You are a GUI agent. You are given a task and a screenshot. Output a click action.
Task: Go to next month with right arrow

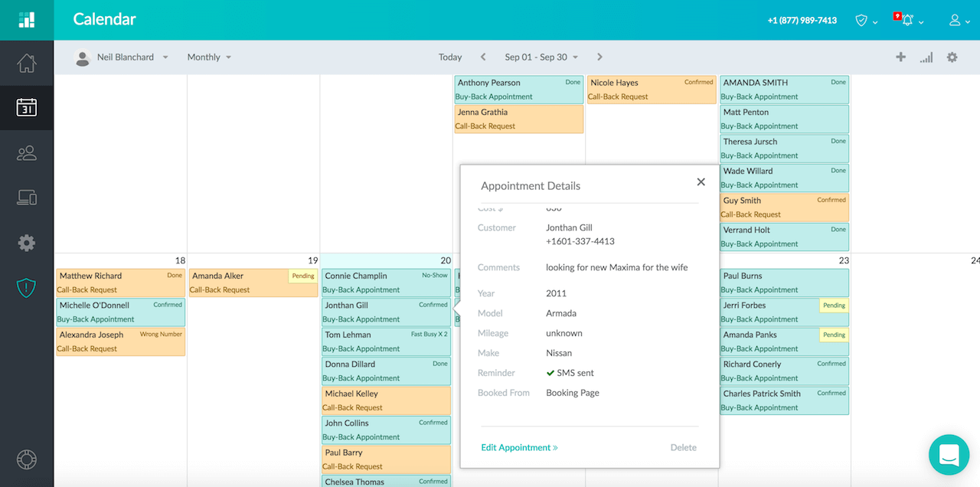[x=599, y=57]
